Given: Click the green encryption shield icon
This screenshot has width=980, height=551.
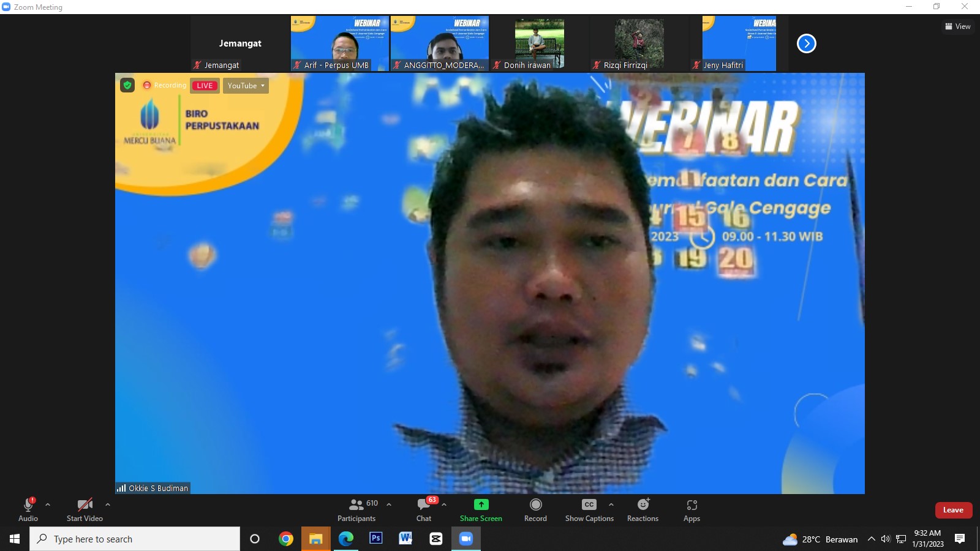Looking at the screenshot, I should coord(127,85).
